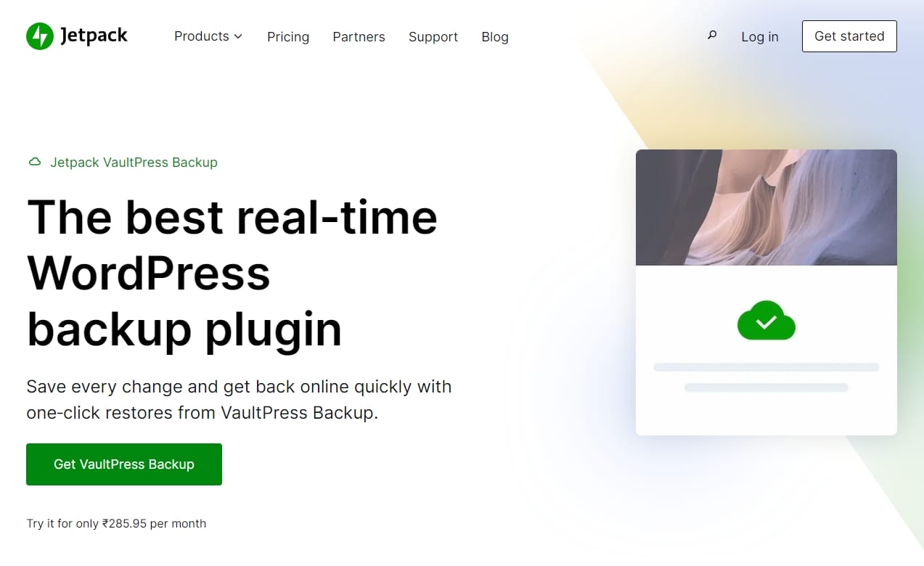924x566 pixels.
Task: Open the Blog link
Action: 495,36
